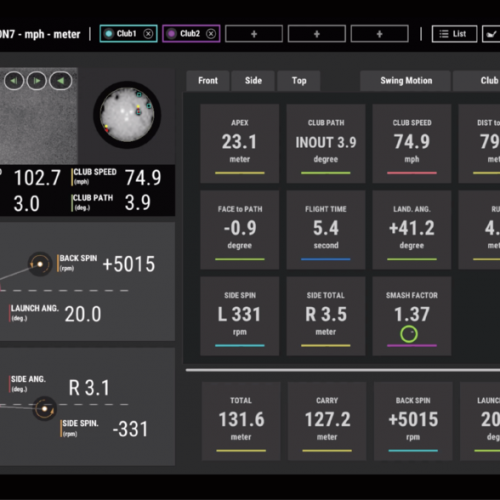Open the List view button
Screen dimensions: 500x500
coord(454,34)
